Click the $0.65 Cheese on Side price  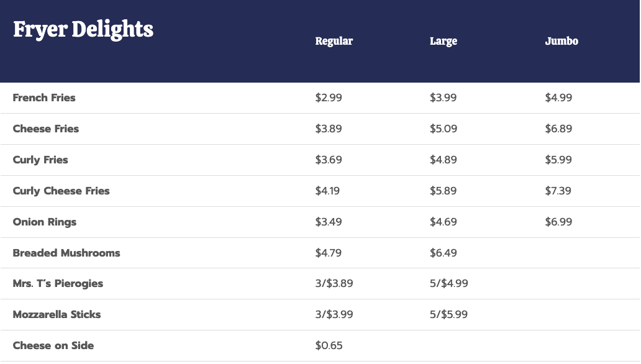click(329, 345)
